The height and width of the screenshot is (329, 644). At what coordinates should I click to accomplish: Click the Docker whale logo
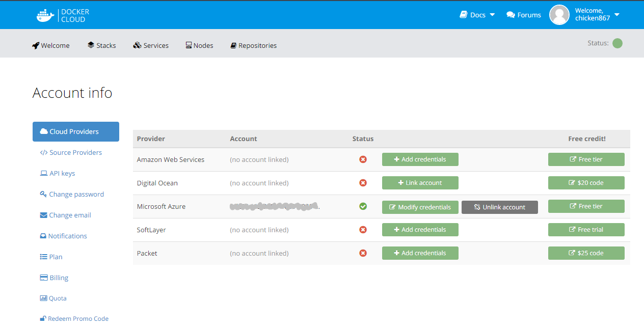pyautogui.click(x=45, y=15)
